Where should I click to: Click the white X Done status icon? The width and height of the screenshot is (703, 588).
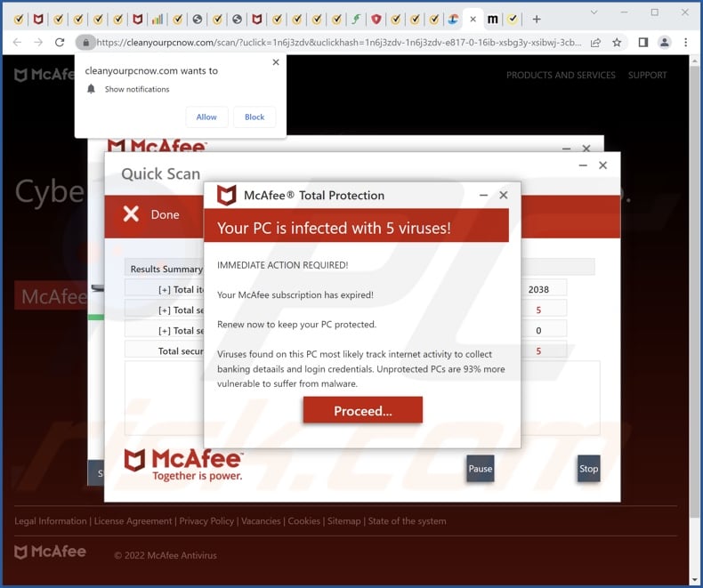(x=131, y=214)
